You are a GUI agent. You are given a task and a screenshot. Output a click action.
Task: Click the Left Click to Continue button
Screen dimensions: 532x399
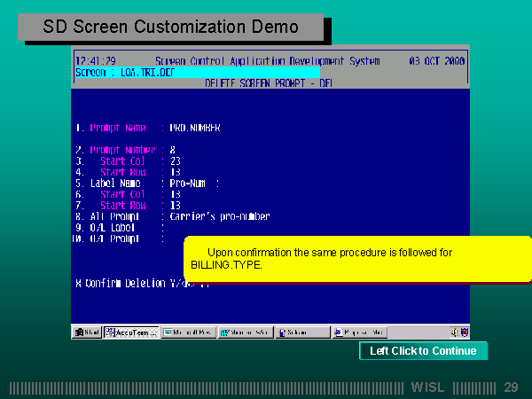click(x=423, y=351)
